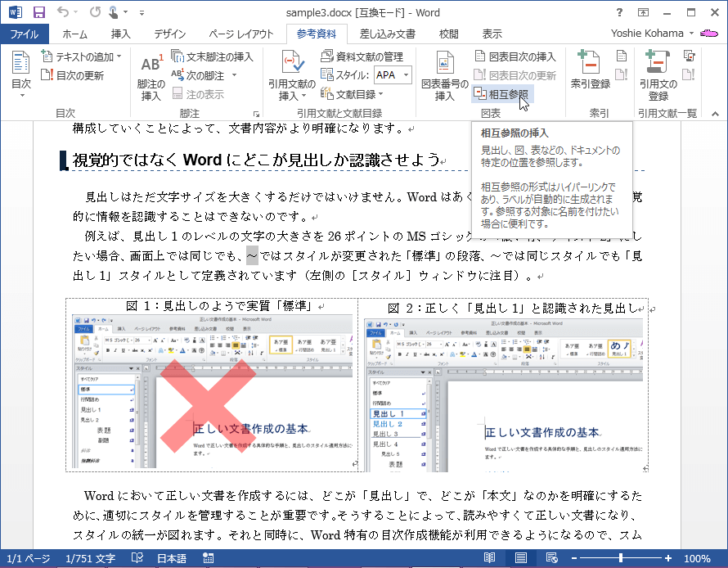Switch to the ホーム tab
This screenshot has height=568, width=728.
tap(74, 34)
